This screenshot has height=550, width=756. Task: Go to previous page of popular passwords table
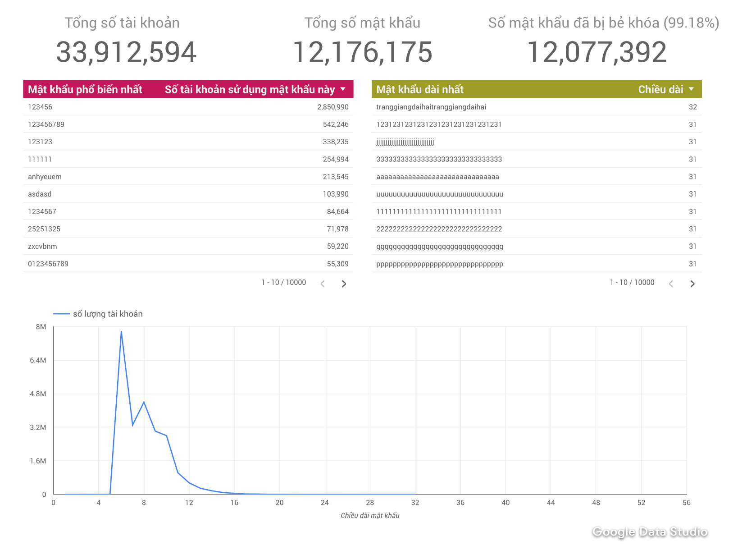[323, 284]
